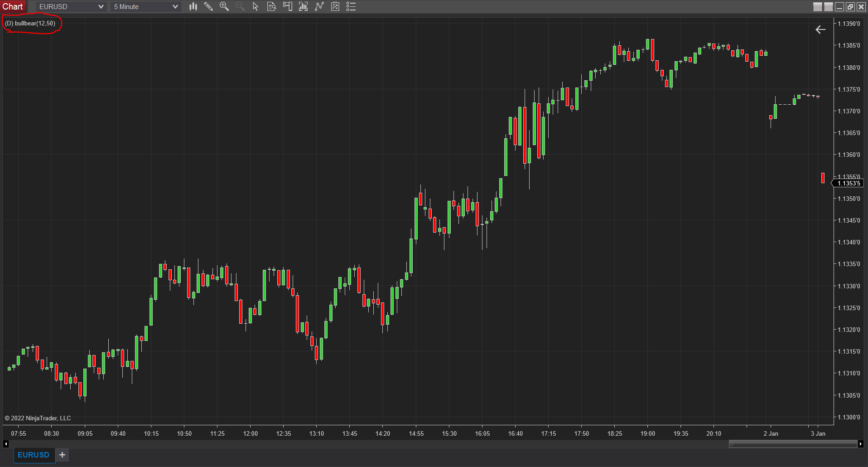
Task: Click the 1.1353'5 current price marker
Action: tap(848, 184)
